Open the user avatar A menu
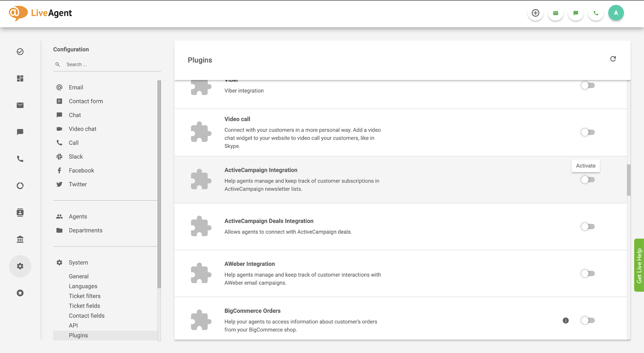This screenshot has height=353, width=644. [x=616, y=13]
